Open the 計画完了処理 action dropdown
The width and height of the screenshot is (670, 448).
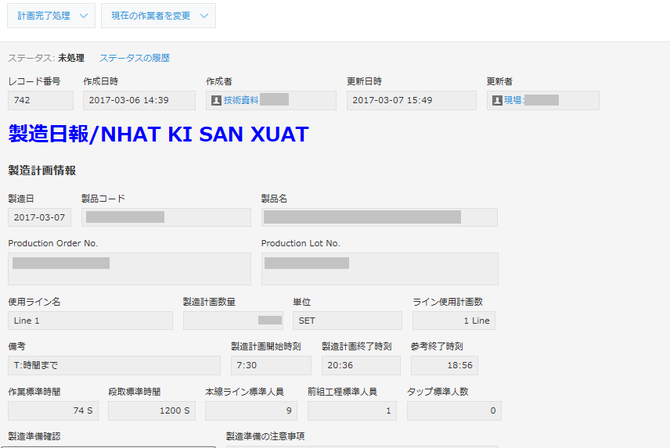pos(52,15)
